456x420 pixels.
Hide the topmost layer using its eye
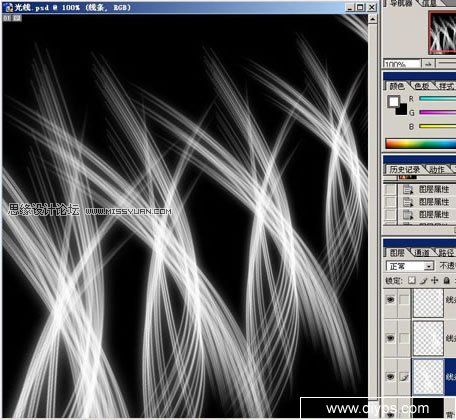[x=390, y=300]
